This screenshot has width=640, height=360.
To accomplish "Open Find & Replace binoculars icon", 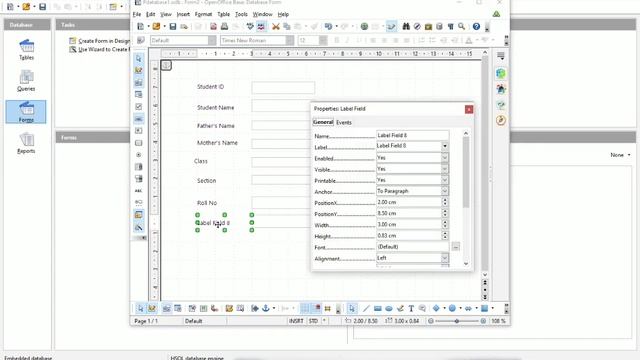I will click(x=406, y=27).
